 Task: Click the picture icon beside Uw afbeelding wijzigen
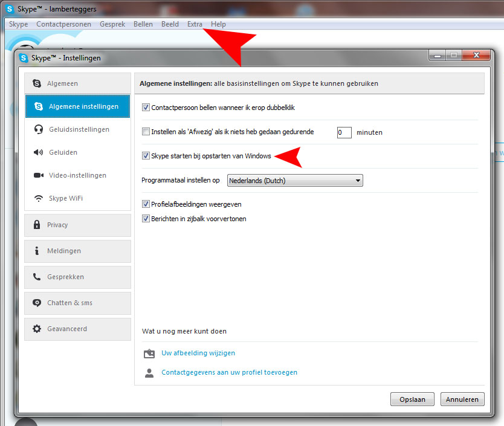tap(149, 353)
